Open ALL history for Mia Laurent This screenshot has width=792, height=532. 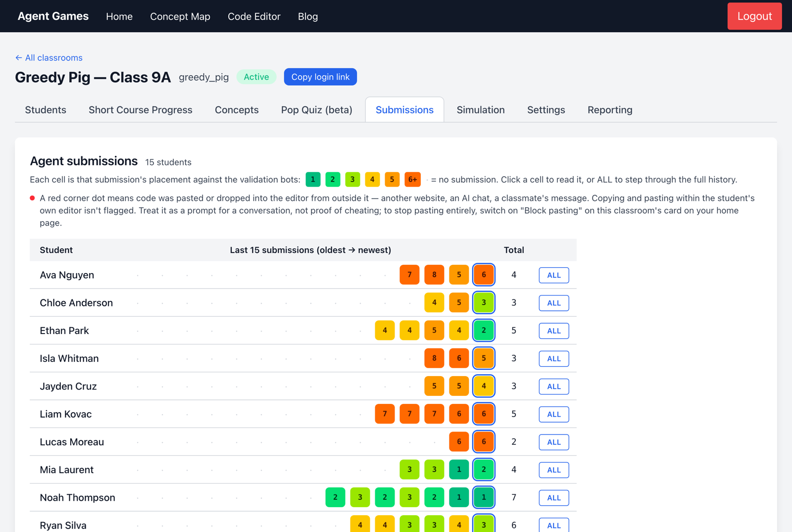click(554, 470)
